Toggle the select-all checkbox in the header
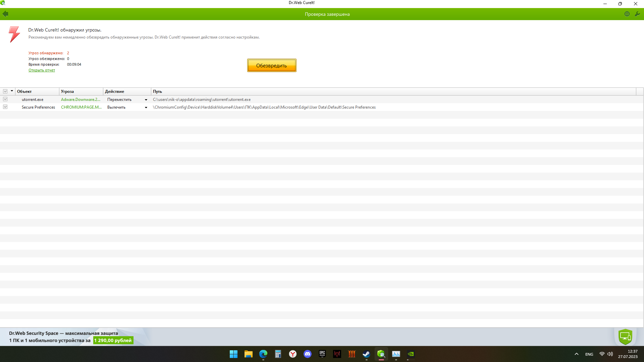Screen dimensions: 644x362 click(5, 92)
